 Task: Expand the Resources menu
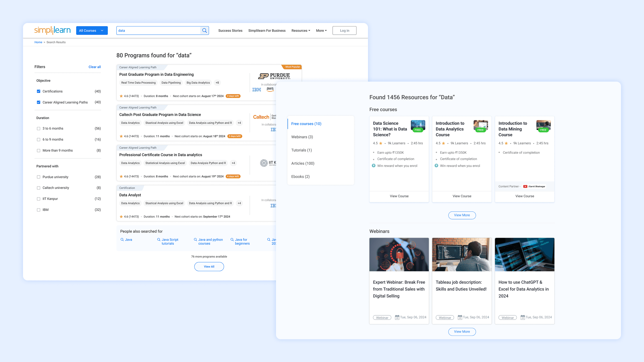pos(300,30)
